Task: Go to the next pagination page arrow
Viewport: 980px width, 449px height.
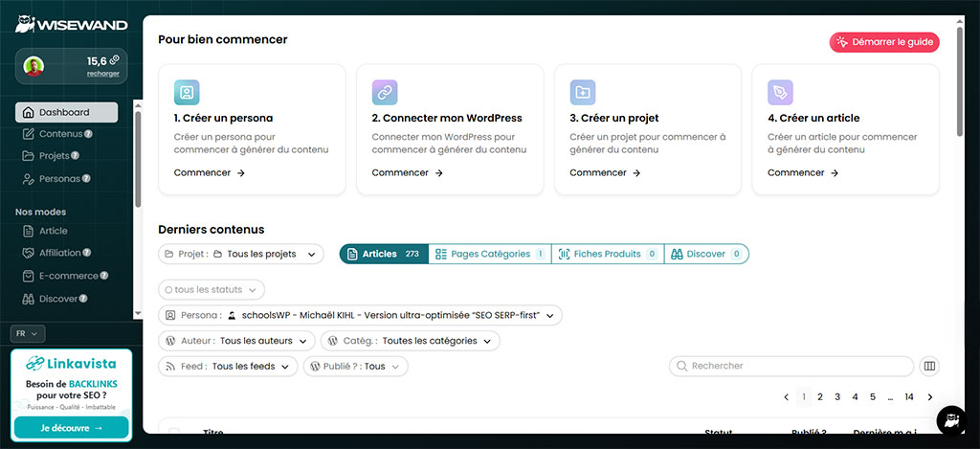Action: [930, 397]
